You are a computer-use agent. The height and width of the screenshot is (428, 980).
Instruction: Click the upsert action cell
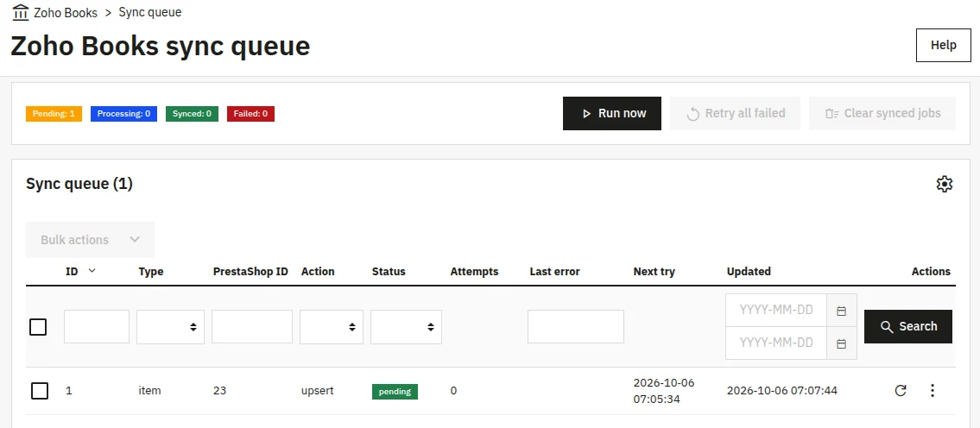[x=318, y=391]
